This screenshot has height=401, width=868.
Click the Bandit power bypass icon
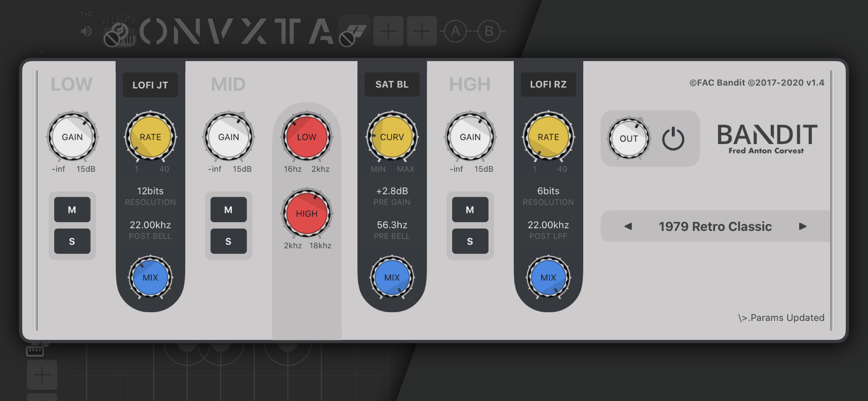(x=673, y=139)
